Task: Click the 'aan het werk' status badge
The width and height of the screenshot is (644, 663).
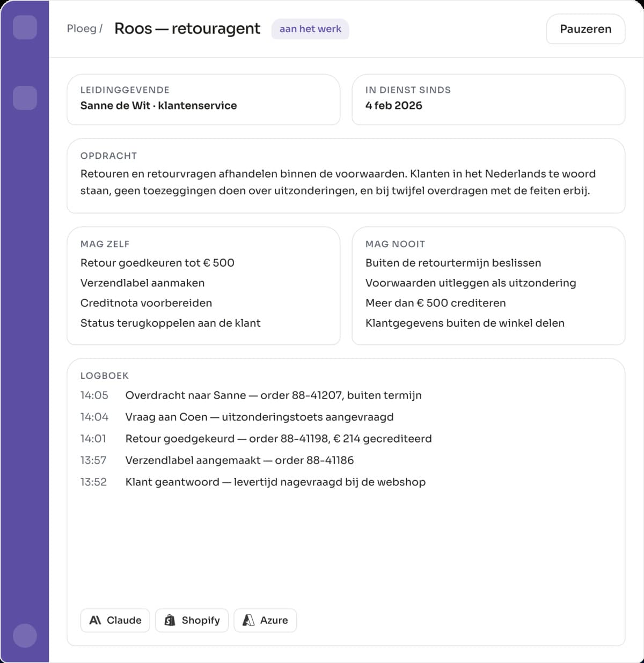Action: (x=310, y=29)
